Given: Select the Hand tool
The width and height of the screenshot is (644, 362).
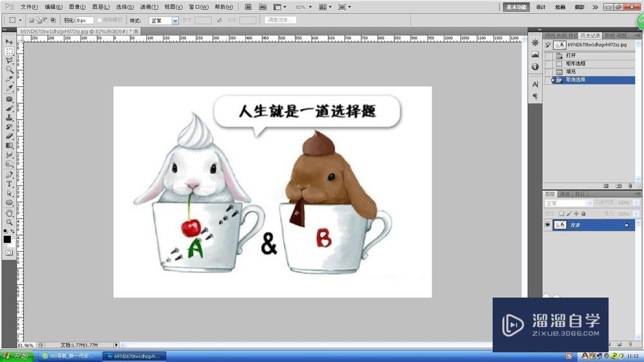Looking at the screenshot, I should tap(9, 213).
